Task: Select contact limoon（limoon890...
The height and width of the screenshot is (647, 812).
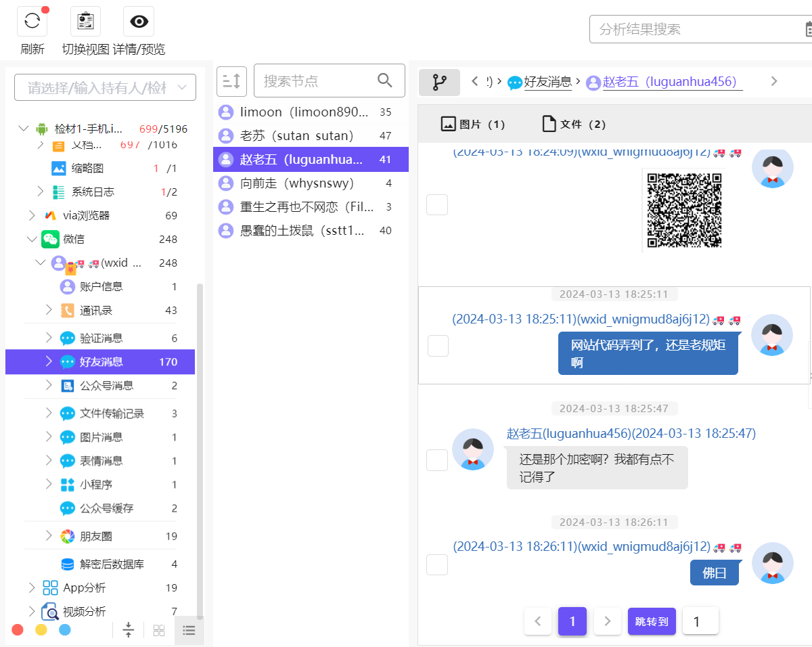Action: tap(311, 112)
